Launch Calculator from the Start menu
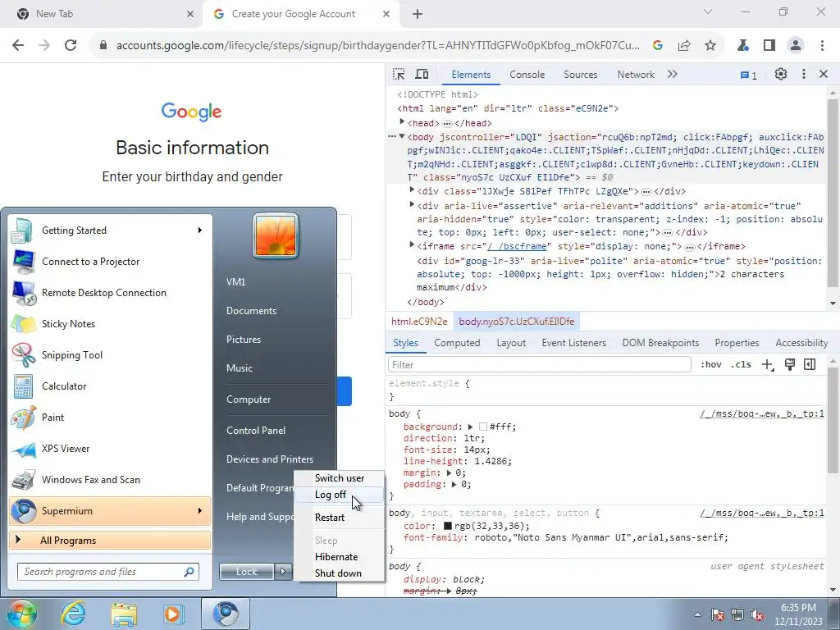840x630 pixels. pos(110,386)
